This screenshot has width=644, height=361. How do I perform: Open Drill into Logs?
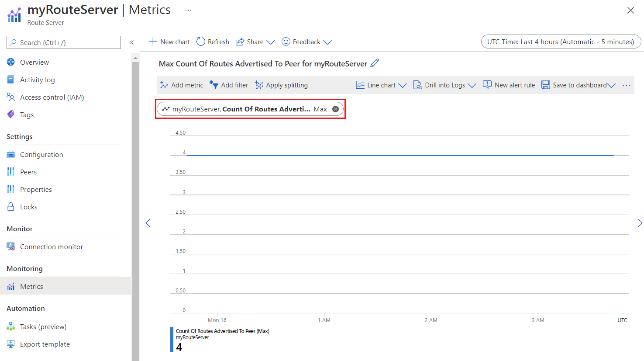[443, 85]
